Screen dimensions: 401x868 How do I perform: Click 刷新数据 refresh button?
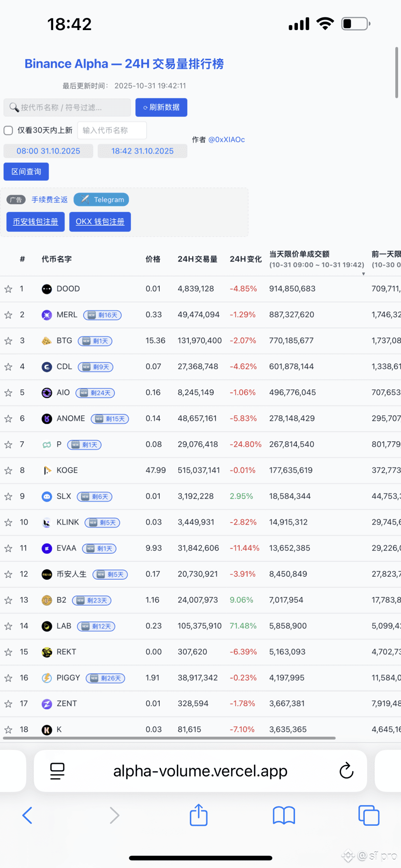[161, 108]
